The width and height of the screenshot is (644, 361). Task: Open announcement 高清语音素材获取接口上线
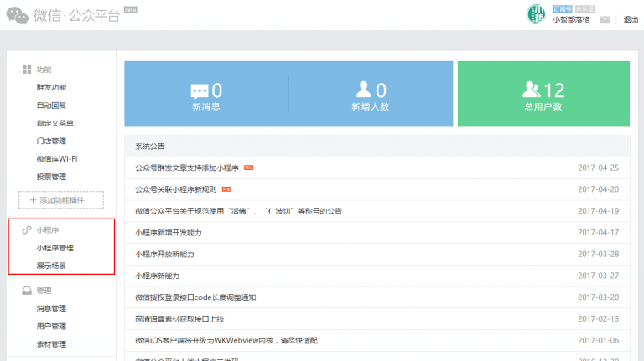point(179,319)
